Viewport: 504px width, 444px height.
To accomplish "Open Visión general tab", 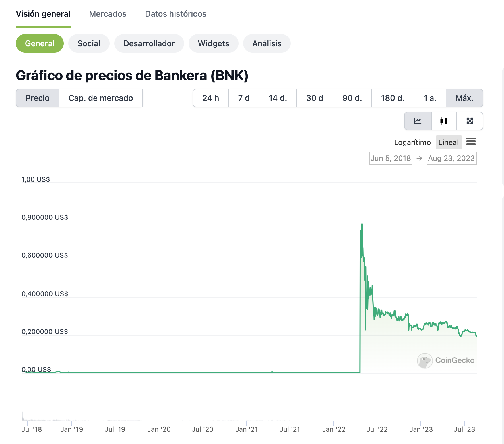I will 43,14.
